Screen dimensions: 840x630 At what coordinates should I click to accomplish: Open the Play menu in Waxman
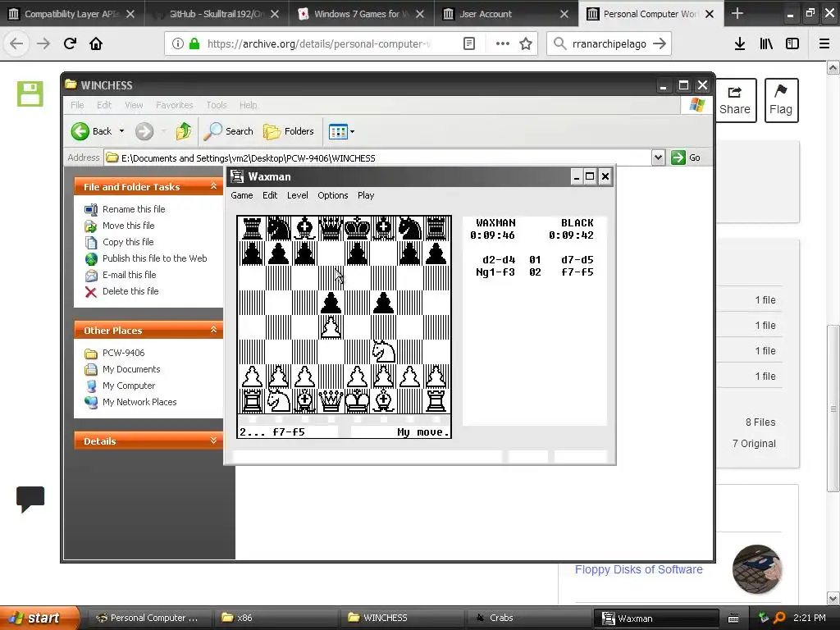[366, 195]
